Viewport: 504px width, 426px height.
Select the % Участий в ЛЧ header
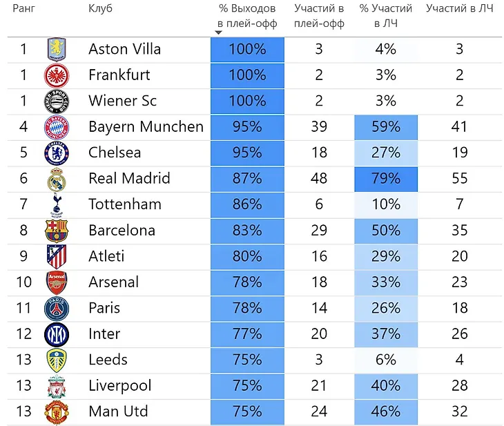click(x=386, y=16)
